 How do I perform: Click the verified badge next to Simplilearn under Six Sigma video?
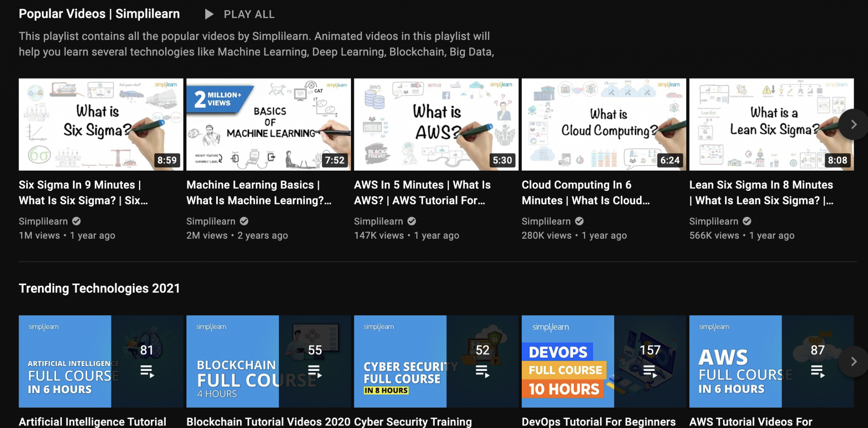click(76, 221)
